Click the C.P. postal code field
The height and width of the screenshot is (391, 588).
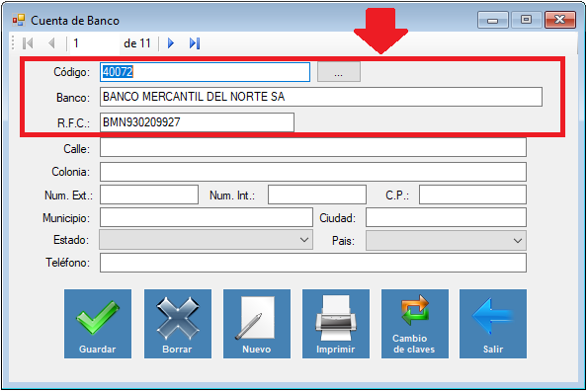click(472, 195)
